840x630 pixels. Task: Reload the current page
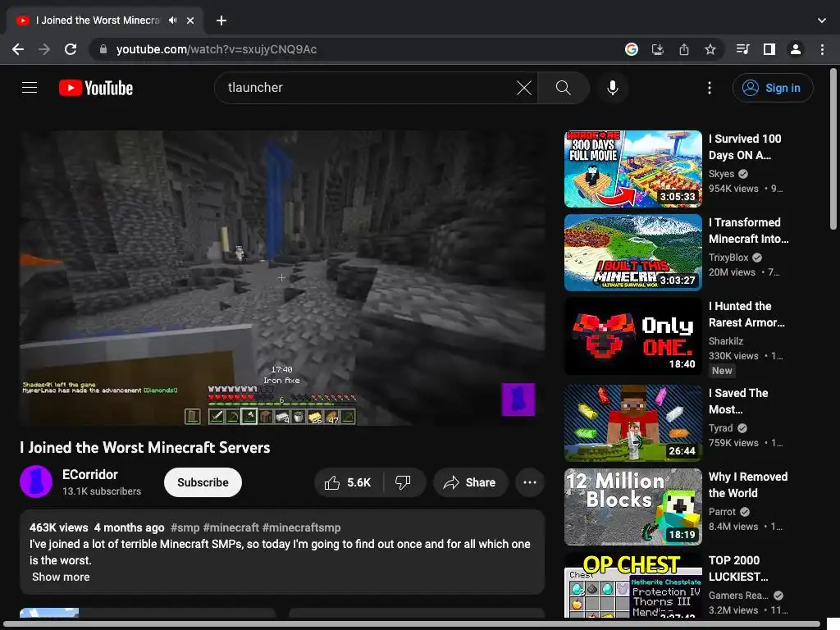pyautogui.click(x=71, y=49)
